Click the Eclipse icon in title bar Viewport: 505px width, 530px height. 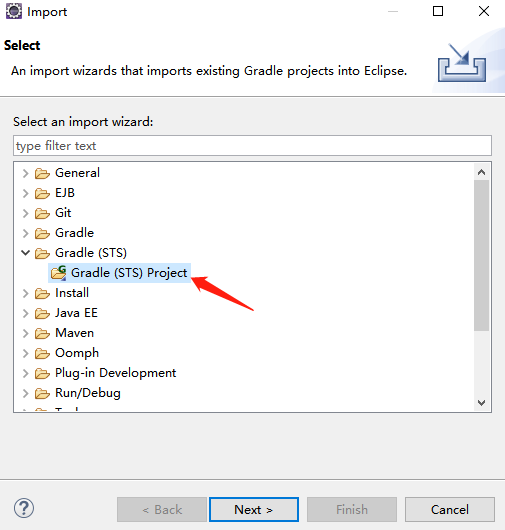pos(14,11)
